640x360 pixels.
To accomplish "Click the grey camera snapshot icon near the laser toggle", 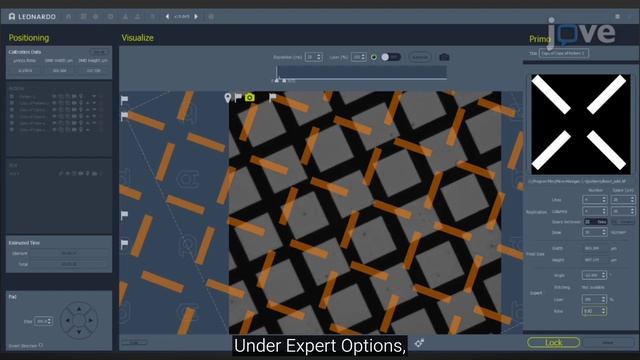I will (x=444, y=57).
